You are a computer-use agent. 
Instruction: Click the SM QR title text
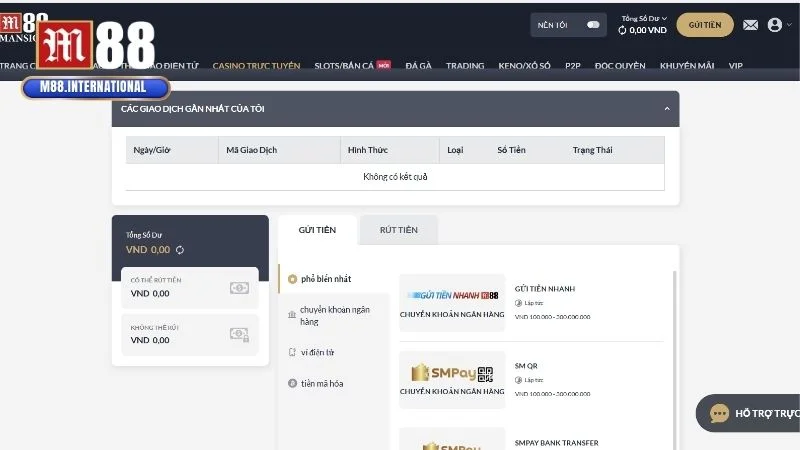526,366
